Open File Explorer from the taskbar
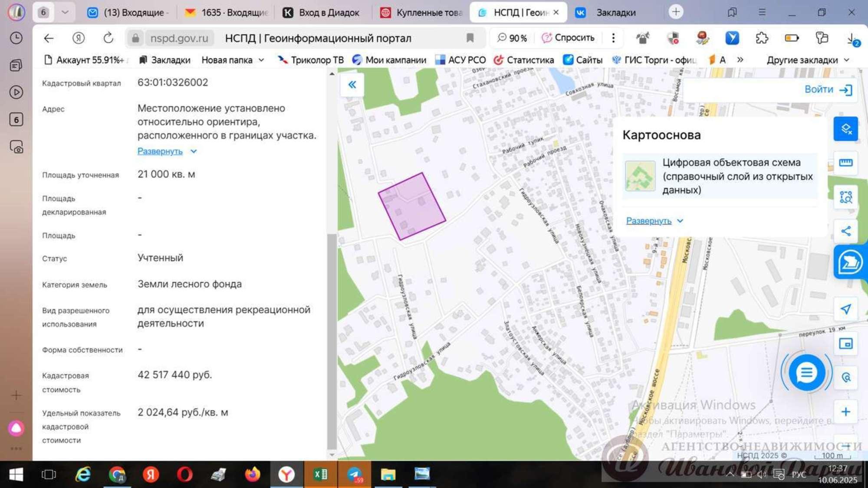This screenshot has height=488, width=868. [388, 475]
